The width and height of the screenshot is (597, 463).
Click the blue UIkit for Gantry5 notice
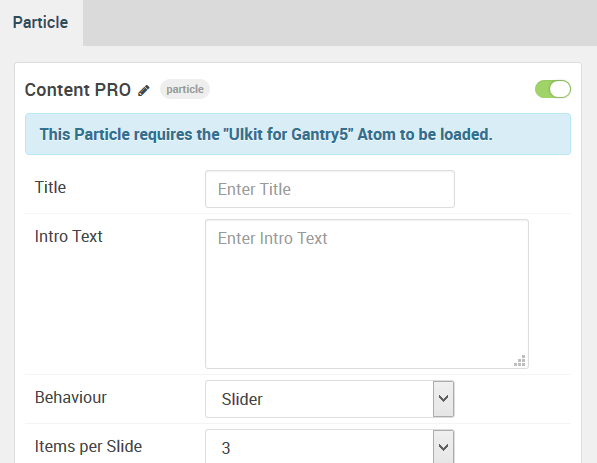point(298,134)
